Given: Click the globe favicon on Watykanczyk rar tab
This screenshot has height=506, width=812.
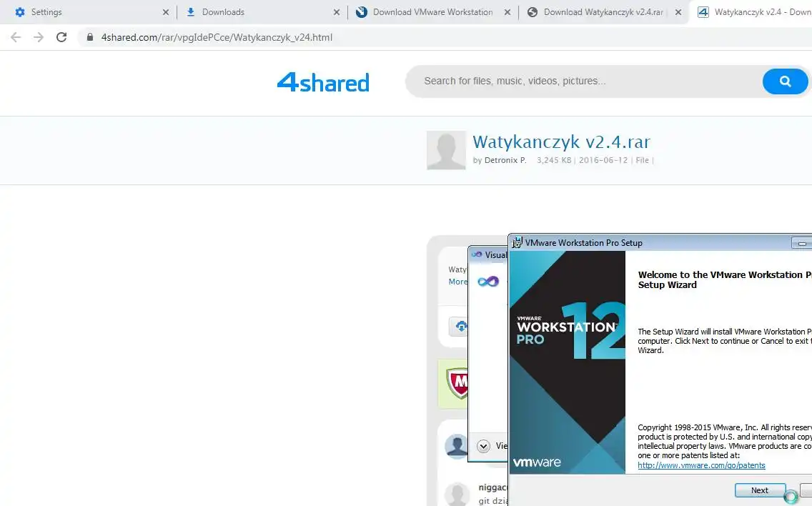Looking at the screenshot, I should click(533, 12).
